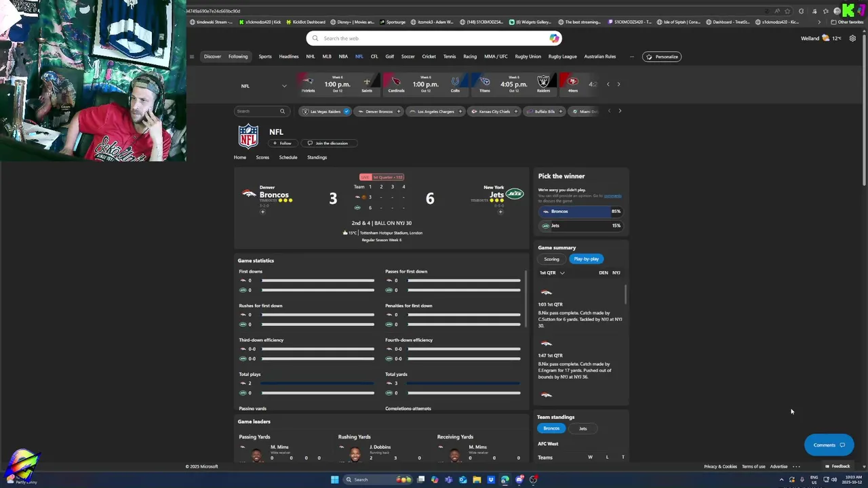Click the Follow button under NFL
Screen dimensions: 868x488
click(282, 143)
